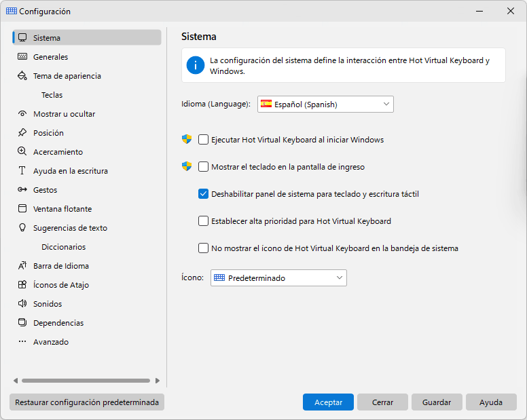Click the pin icon for Posición
Viewport: 527px width, 420px height.
coord(22,132)
